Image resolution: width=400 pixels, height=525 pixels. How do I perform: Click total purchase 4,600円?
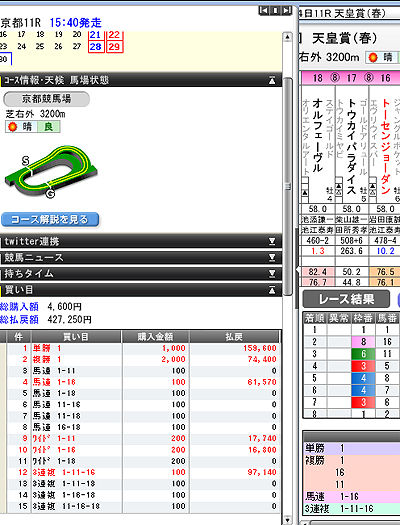pos(64,307)
